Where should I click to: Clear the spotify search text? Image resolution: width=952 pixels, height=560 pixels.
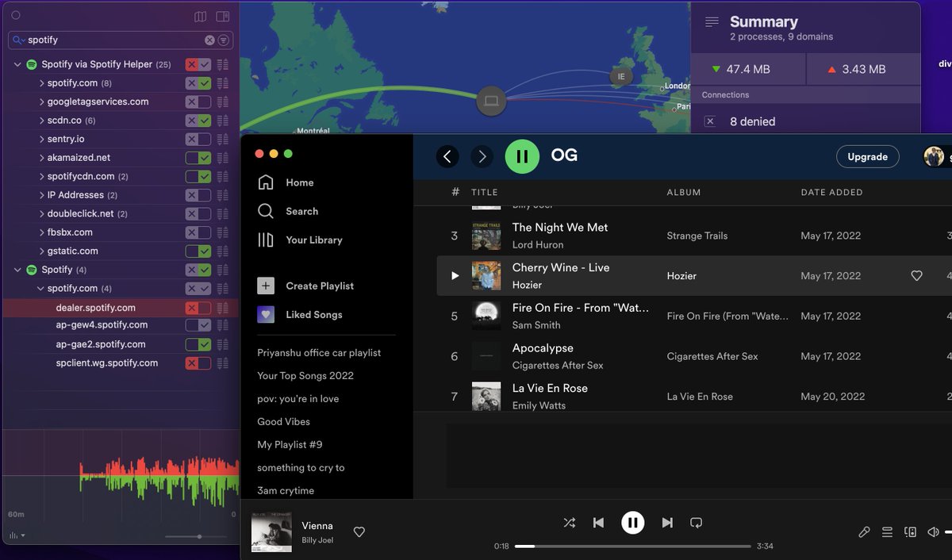(x=209, y=40)
